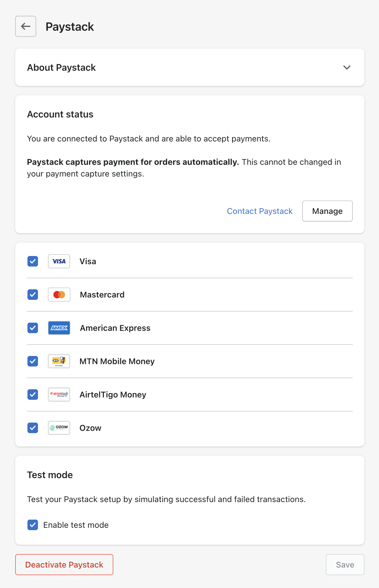Click the Mastercard logo icon
The image size is (379, 588).
59,295
